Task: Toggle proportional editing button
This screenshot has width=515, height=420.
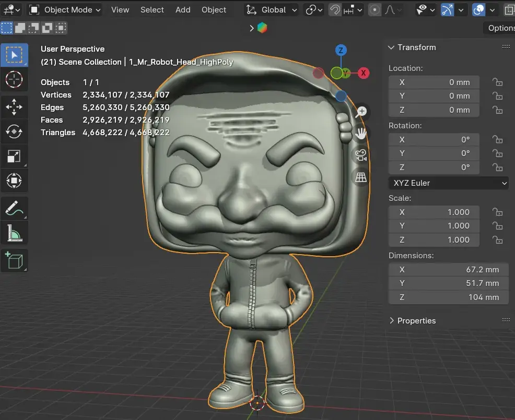Action: [x=374, y=10]
